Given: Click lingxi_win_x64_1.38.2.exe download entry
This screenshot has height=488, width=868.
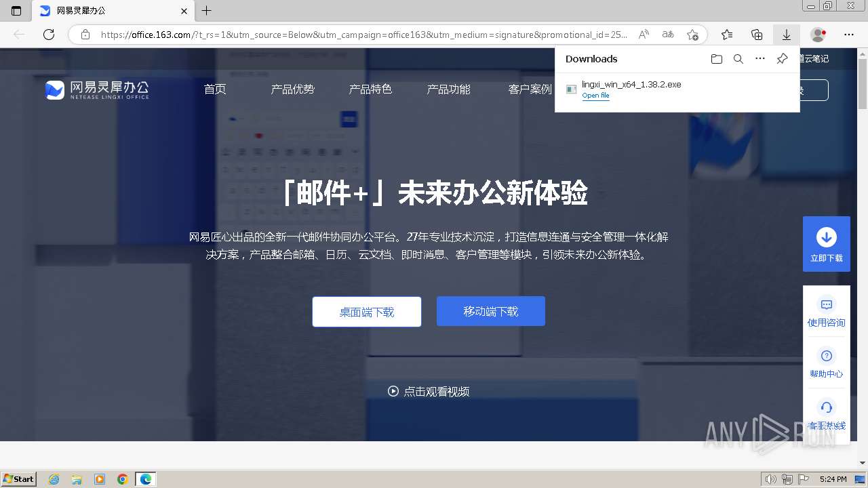Looking at the screenshot, I should pos(677,89).
